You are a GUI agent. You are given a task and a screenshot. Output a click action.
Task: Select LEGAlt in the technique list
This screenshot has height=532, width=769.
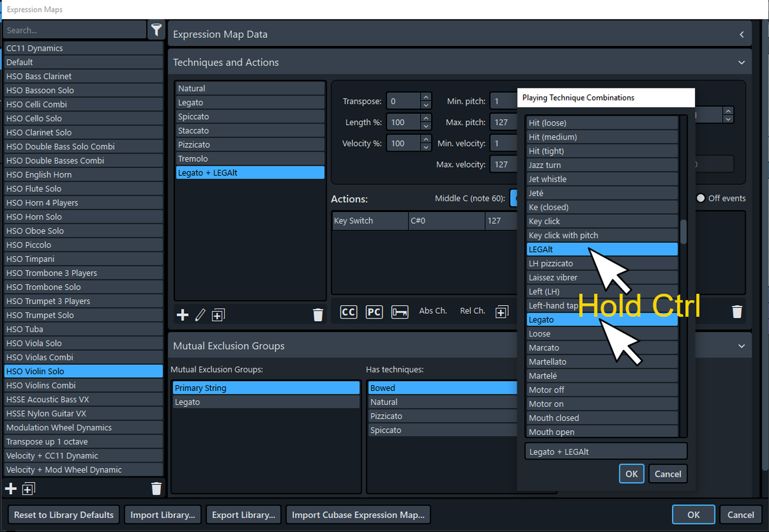pos(602,249)
